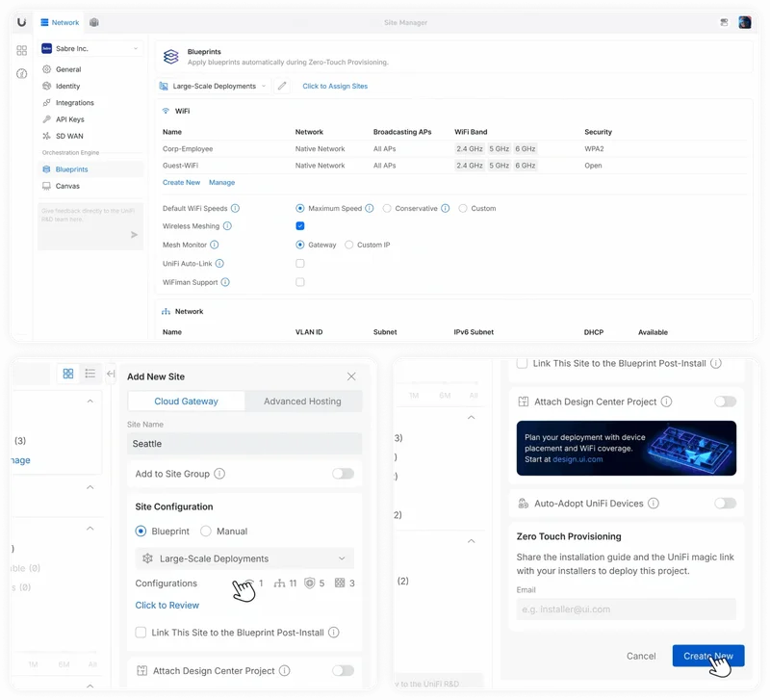Click Manage under WiFi table
Viewport: 770px width, 700px height.
(x=222, y=182)
